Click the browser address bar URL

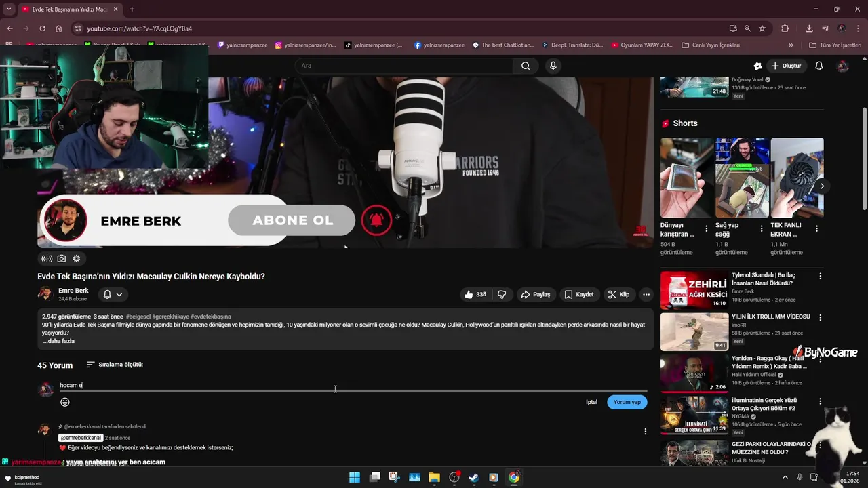(x=140, y=28)
